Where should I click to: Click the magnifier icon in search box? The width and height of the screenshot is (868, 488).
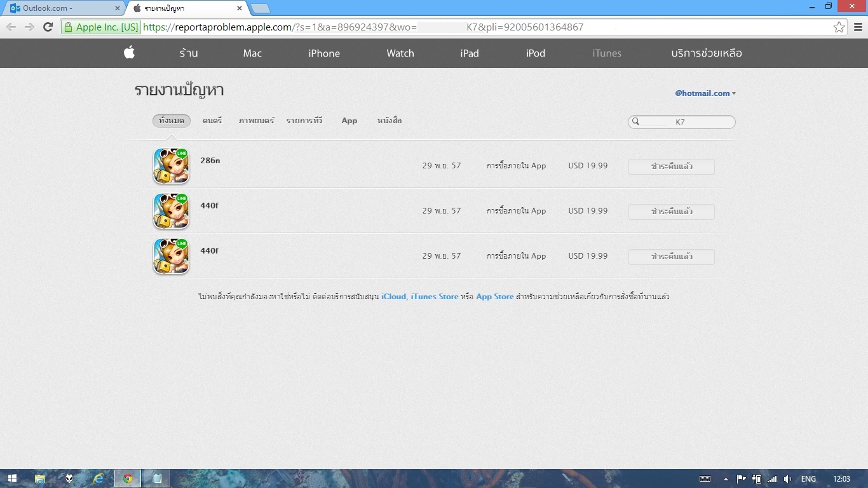point(635,121)
